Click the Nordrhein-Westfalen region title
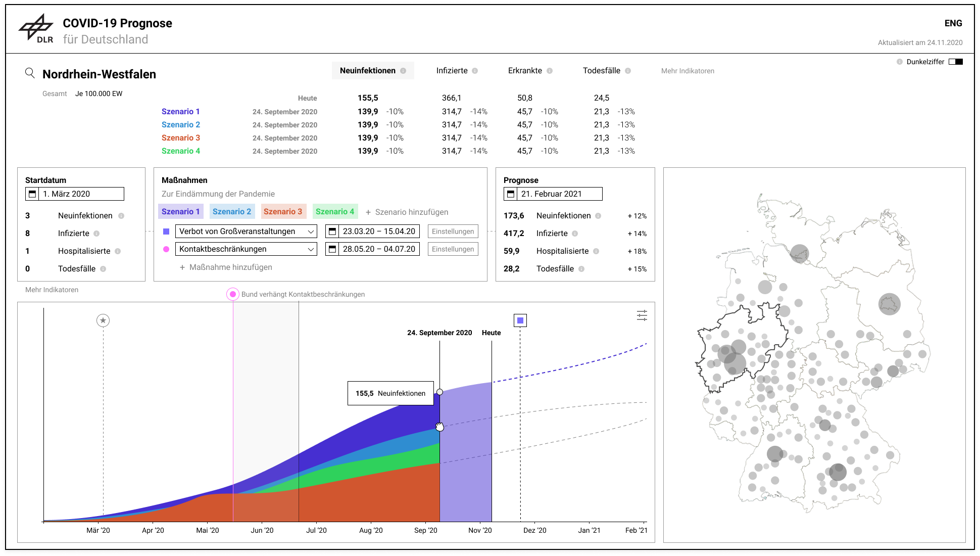The image size is (980, 556). 99,74
